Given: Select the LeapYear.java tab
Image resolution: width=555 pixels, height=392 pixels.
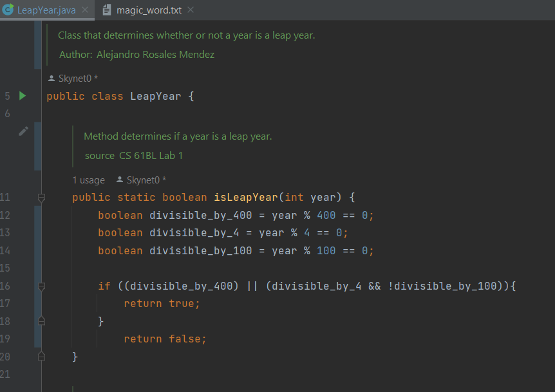Looking at the screenshot, I should 46,10.
